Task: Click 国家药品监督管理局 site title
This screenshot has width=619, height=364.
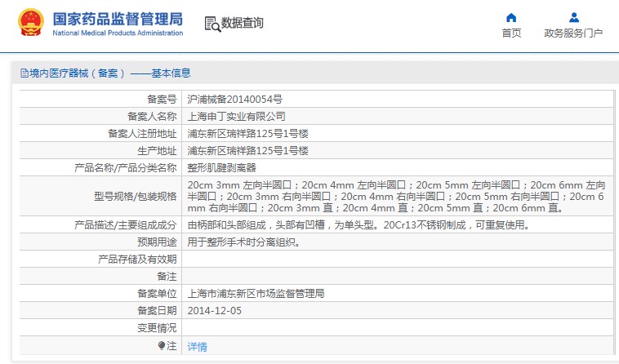Action: tap(118, 19)
